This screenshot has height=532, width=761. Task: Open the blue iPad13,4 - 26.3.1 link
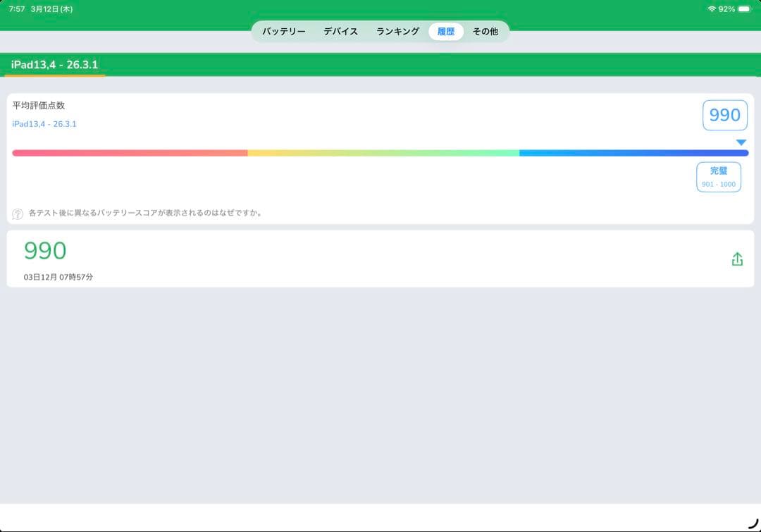pyautogui.click(x=44, y=124)
